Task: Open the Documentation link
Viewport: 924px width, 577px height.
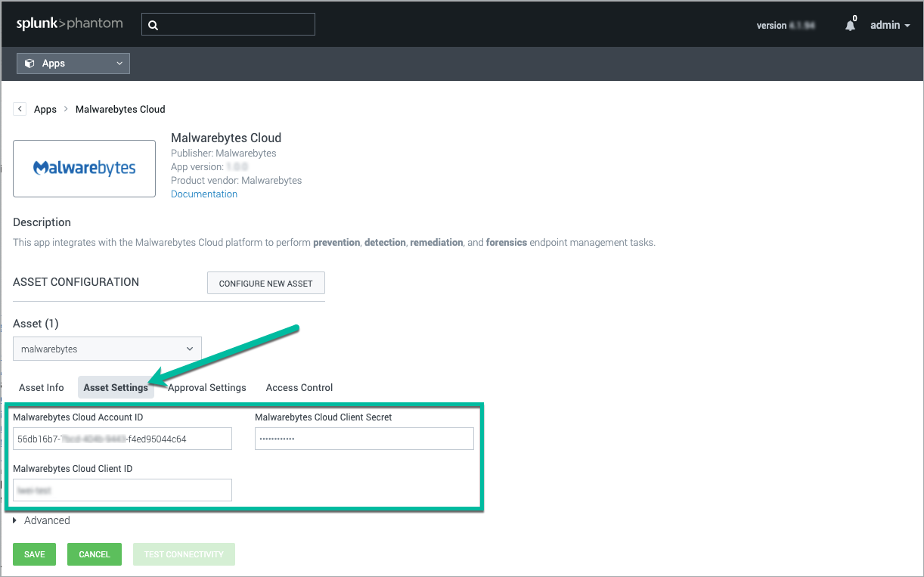Action: (204, 194)
